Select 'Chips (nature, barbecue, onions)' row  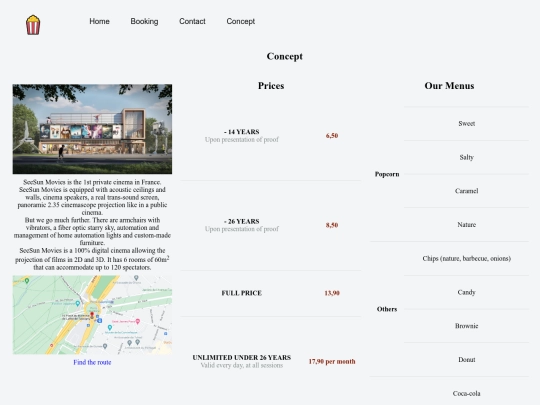point(466,258)
